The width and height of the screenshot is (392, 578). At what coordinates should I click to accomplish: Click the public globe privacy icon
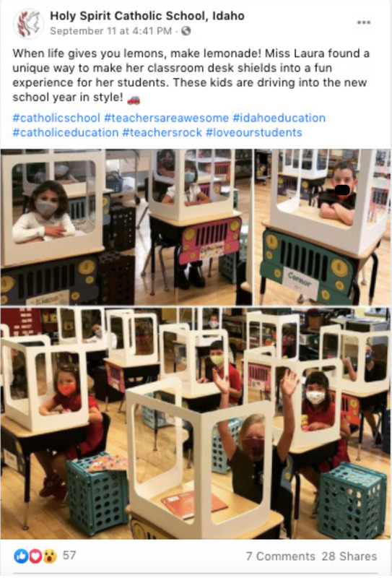(x=186, y=31)
